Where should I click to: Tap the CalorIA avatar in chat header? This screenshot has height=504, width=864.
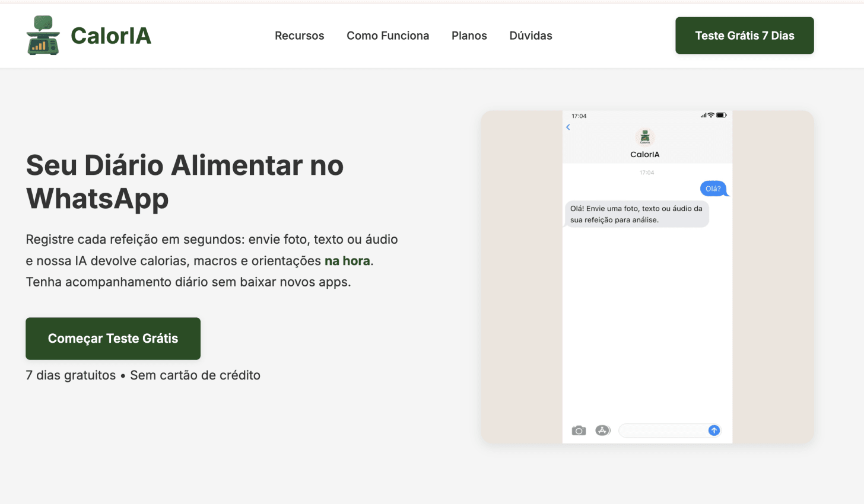(644, 138)
